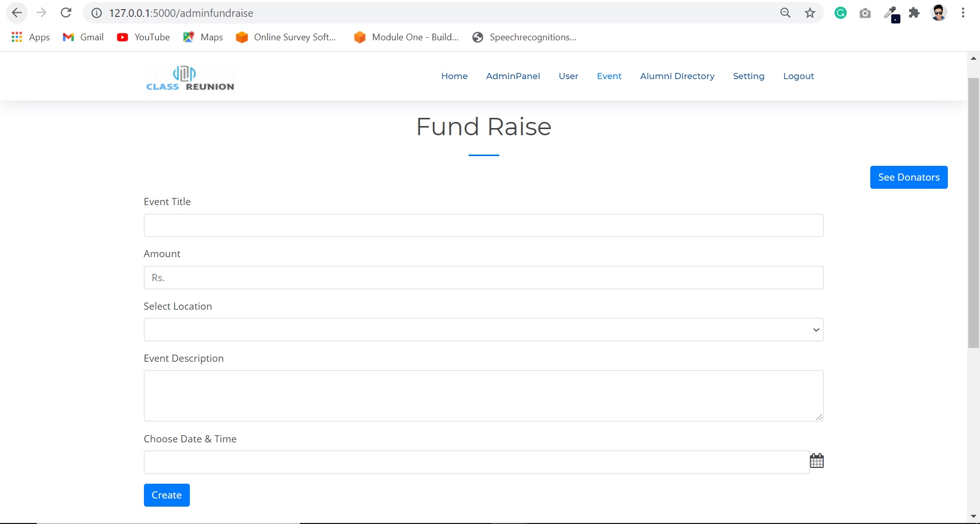The image size is (980, 524).
Task: Click the Event Title label
Action: click(x=167, y=202)
